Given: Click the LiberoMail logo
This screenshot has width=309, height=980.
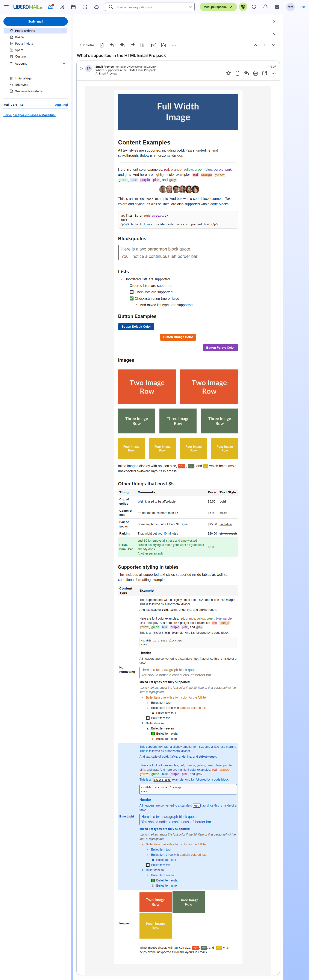Looking at the screenshot, I should coord(27,7).
